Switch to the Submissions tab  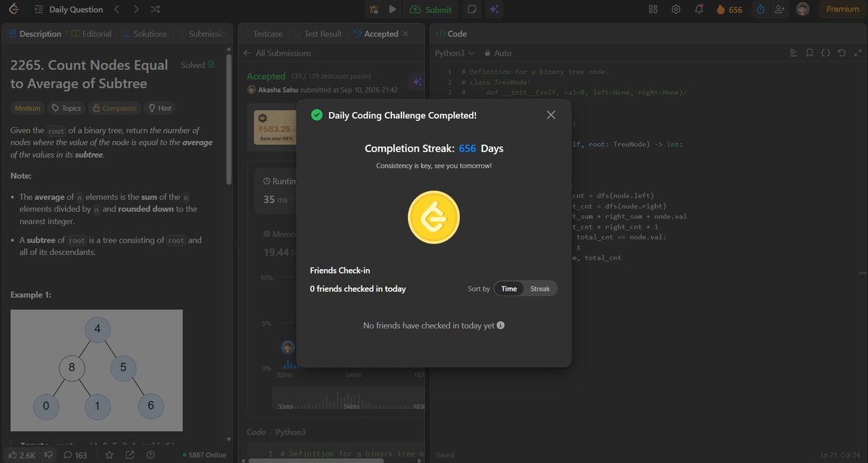pos(202,34)
